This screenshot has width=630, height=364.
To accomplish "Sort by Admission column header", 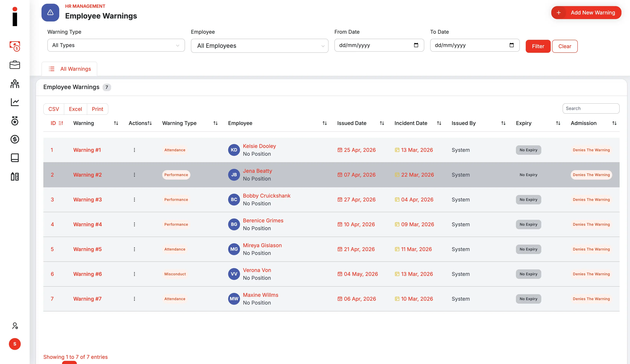I will click(x=594, y=123).
